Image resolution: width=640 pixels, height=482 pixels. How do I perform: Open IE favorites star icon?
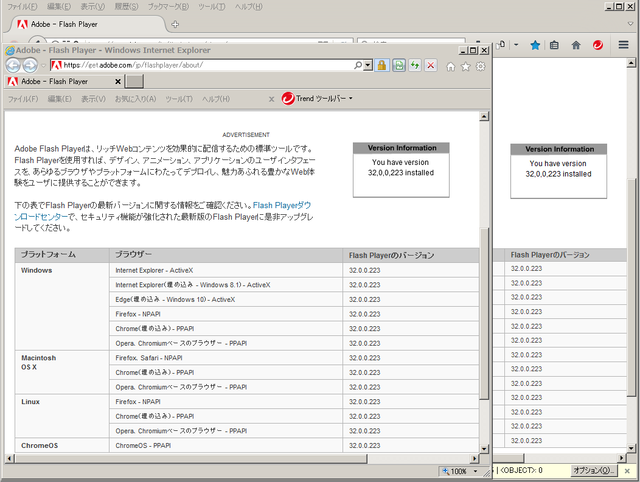(x=466, y=67)
